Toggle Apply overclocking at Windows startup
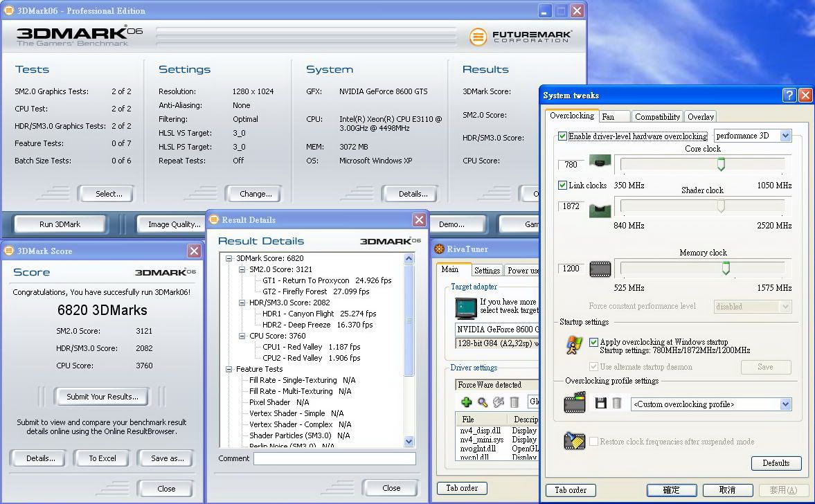This screenshot has height=504, width=815. tap(593, 342)
